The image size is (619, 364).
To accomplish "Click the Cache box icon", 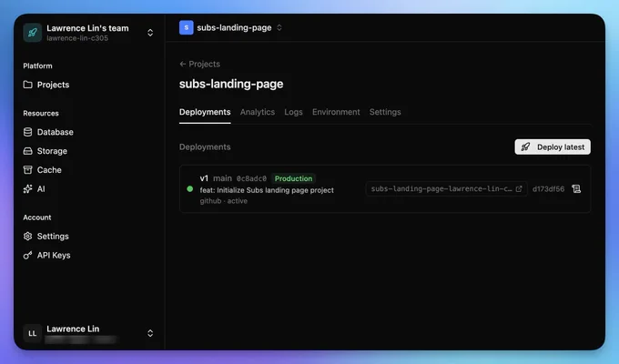I will click(x=27, y=170).
